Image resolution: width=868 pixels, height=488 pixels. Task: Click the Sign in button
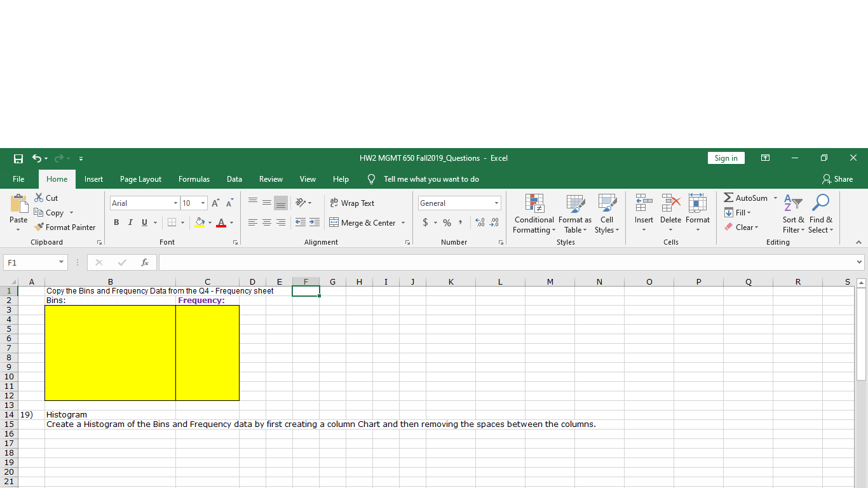pos(726,158)
